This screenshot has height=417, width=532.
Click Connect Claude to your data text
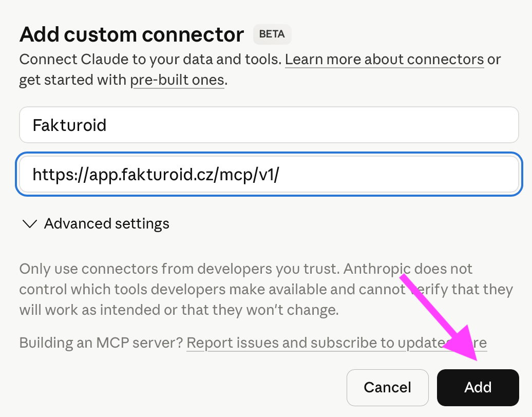pos(150,60)
